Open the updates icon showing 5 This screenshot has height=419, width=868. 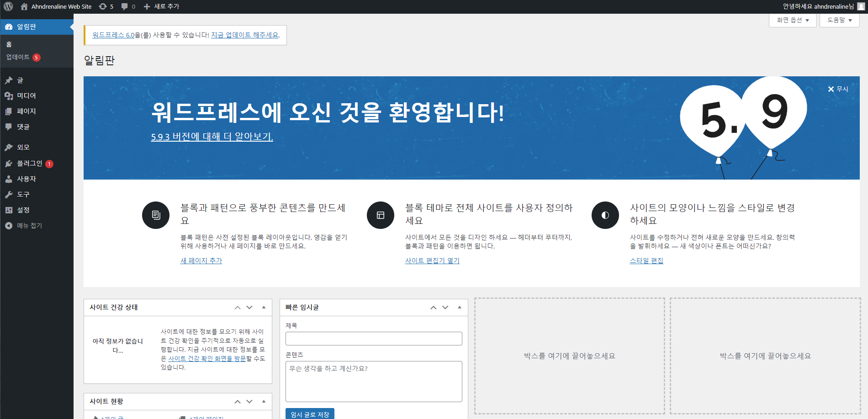[103, 6]
